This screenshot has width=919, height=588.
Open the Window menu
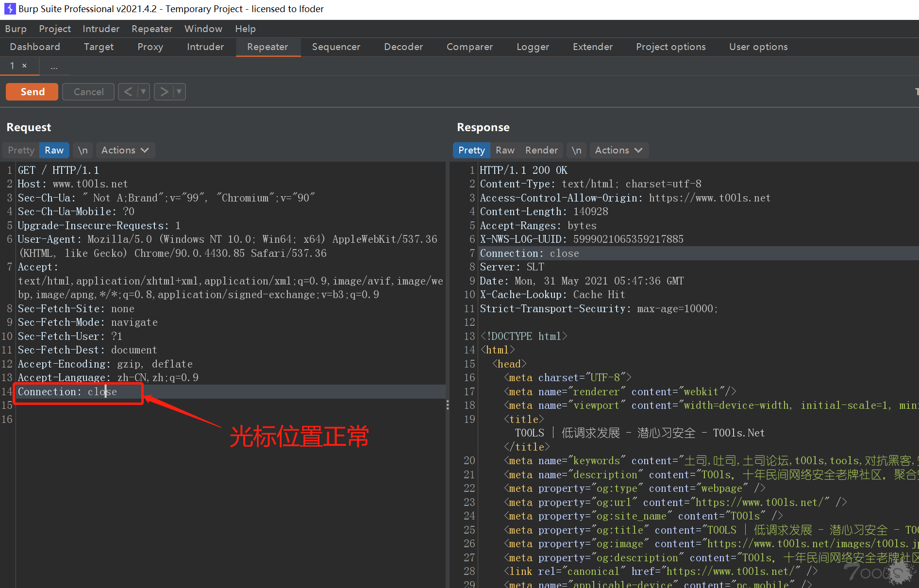click(x=203, y=29)
